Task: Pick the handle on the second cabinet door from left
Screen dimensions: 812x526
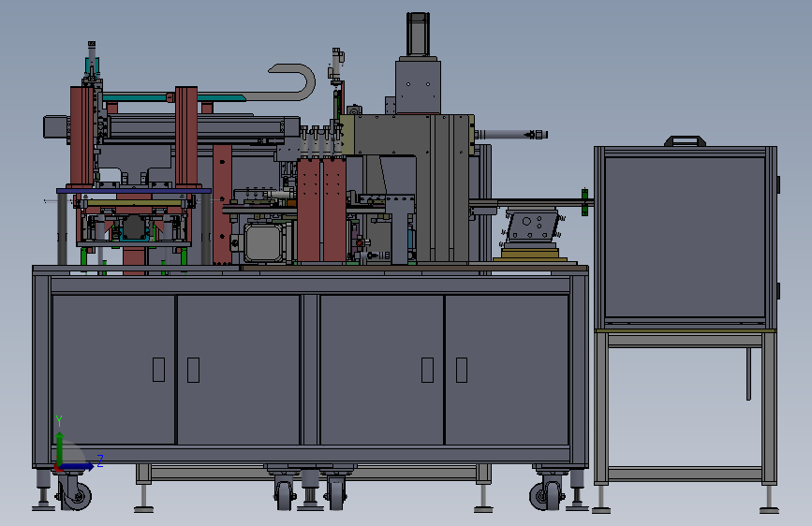Action: click(193, 370)
